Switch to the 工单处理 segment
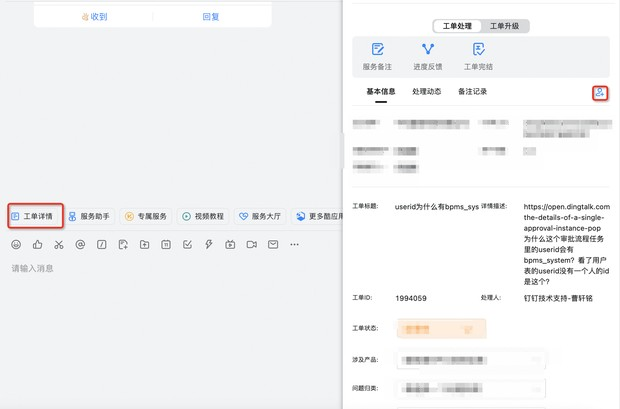The height and width of the screenshot is (409, 620). [457, 26]
